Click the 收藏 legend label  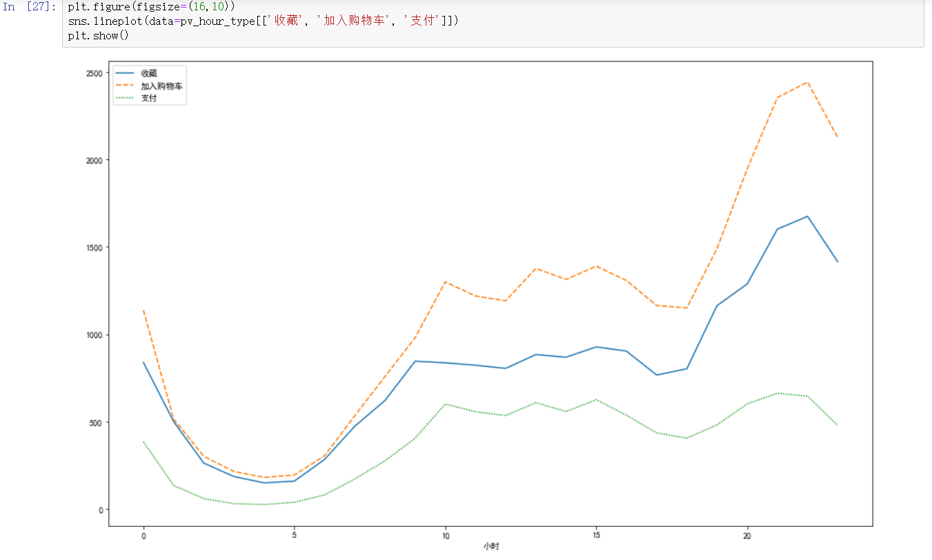(x=149, y=73)
